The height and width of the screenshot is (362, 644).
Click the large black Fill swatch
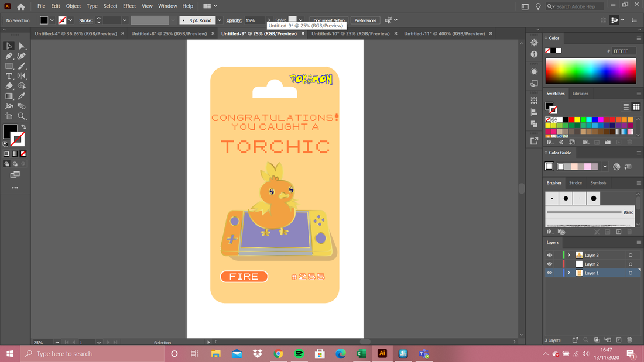pos(10,132)
